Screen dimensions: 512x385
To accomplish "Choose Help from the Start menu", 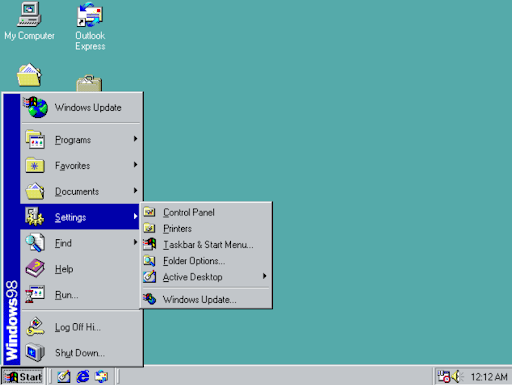I will (80, 269).
